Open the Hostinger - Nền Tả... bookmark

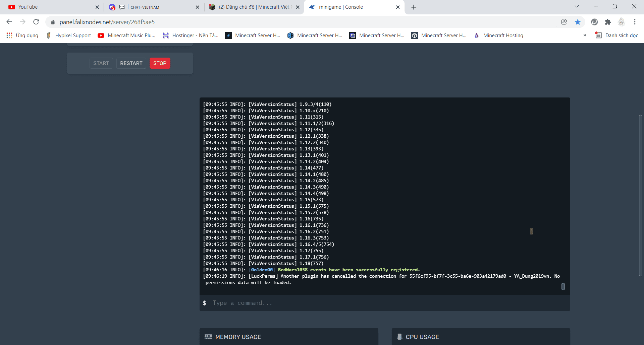coord(190,35)
